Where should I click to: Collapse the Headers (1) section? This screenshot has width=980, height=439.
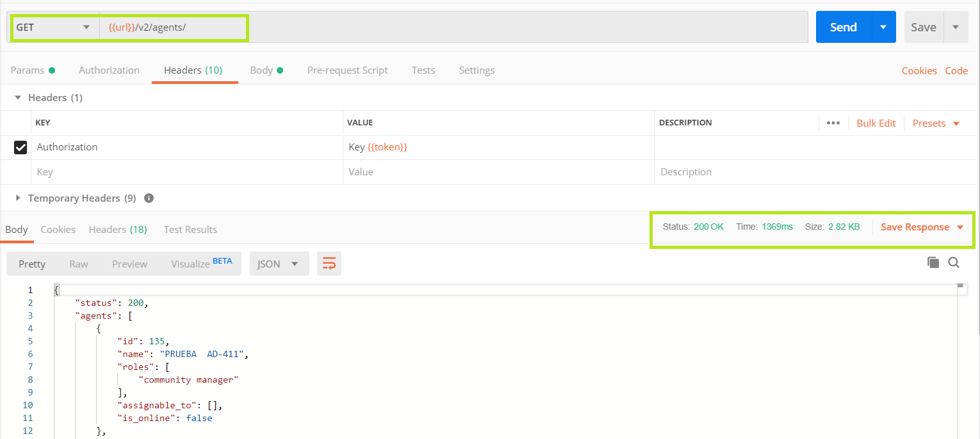[x=19, y=98]
